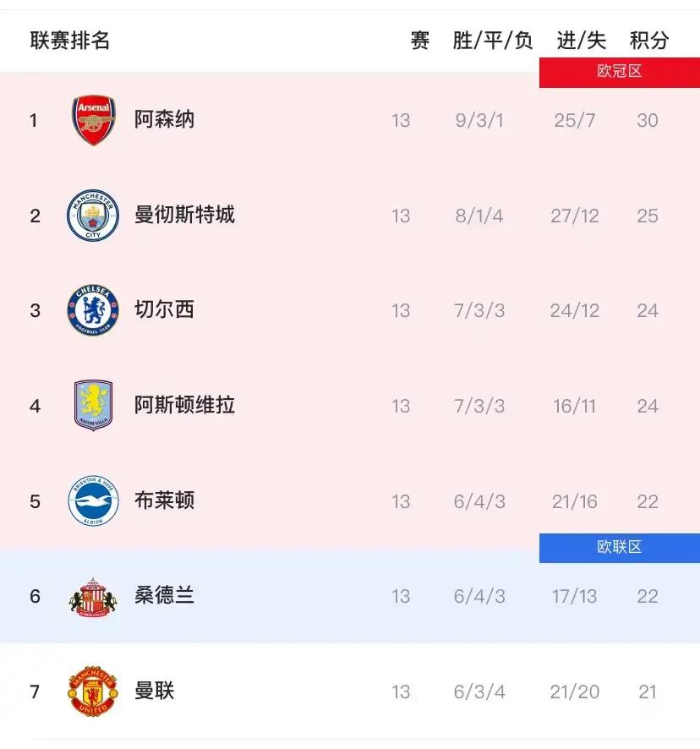Click the Arsenal club crest

click(94, 119)
